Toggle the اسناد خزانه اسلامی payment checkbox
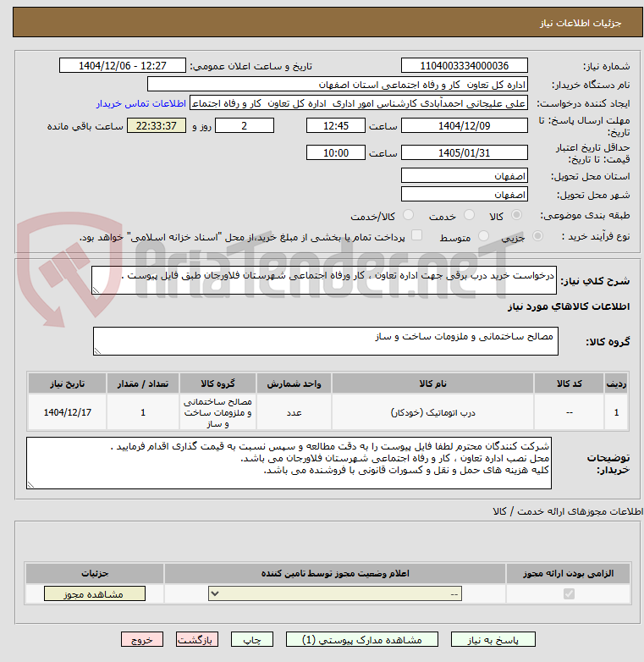This screenshot has width=644, height=662. [416, 235]
